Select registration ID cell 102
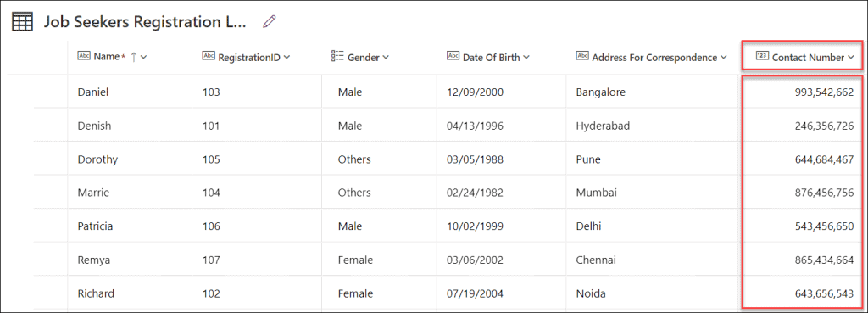 (x=211, y=293)
